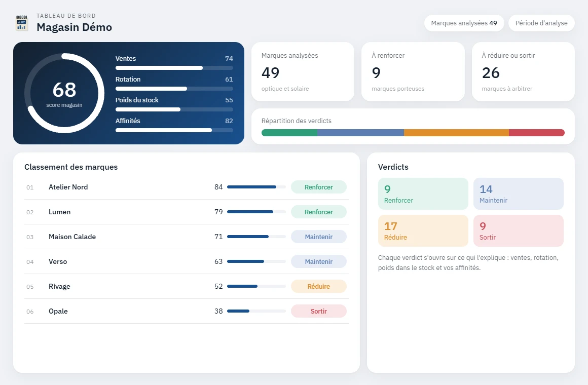
Task: Click the Classement des marques heading
Action: pyautogui.click(x=71, y=167)
